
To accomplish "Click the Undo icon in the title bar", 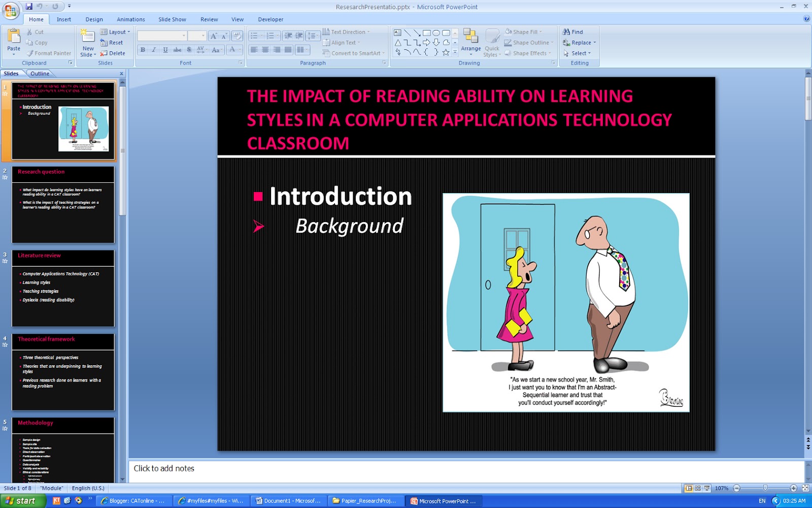I will [x=39, y=7].
